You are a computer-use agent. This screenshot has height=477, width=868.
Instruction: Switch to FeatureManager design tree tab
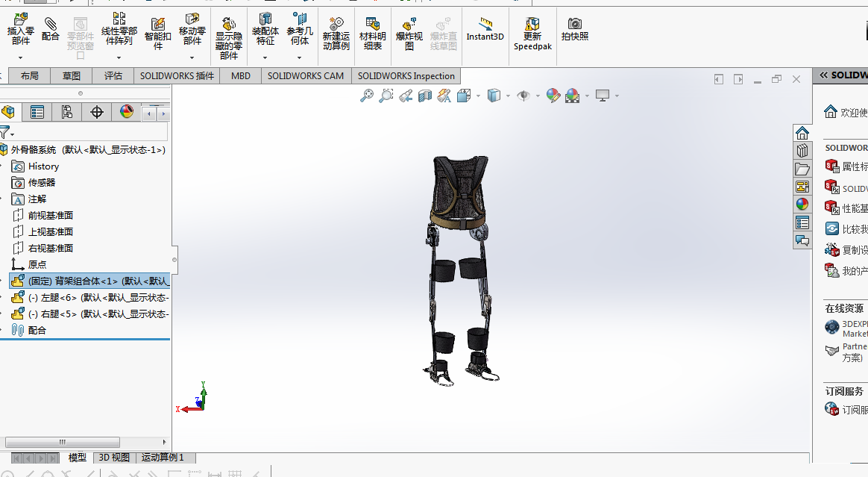pos(8,113)
